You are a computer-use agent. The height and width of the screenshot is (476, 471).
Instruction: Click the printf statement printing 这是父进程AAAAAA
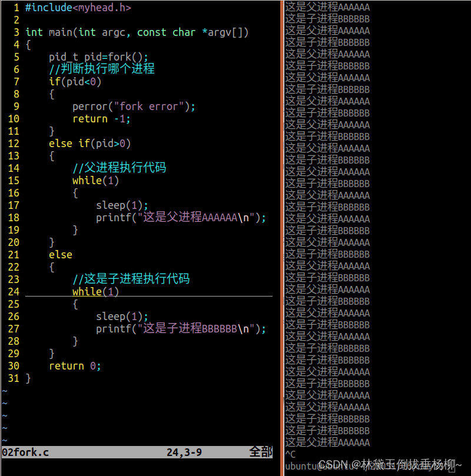click(171, 218)
